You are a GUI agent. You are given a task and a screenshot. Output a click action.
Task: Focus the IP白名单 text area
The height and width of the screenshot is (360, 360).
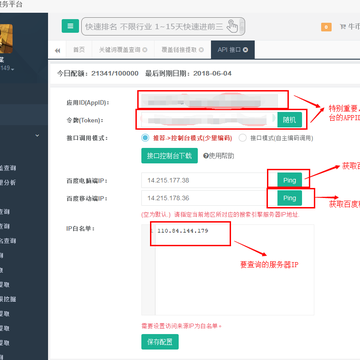pyautogui.click(x=228, y=270)
